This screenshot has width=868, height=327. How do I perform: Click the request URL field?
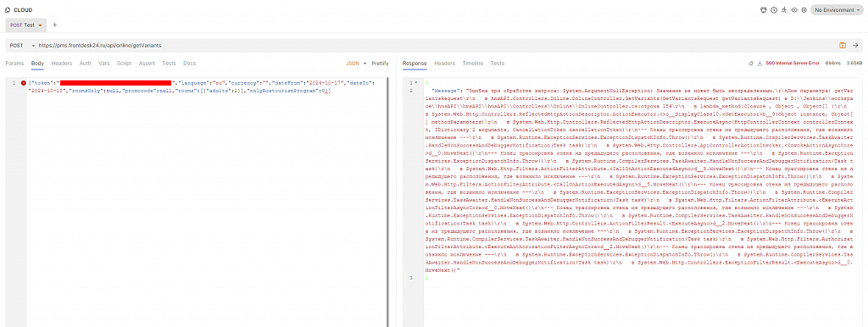point(435,45)
